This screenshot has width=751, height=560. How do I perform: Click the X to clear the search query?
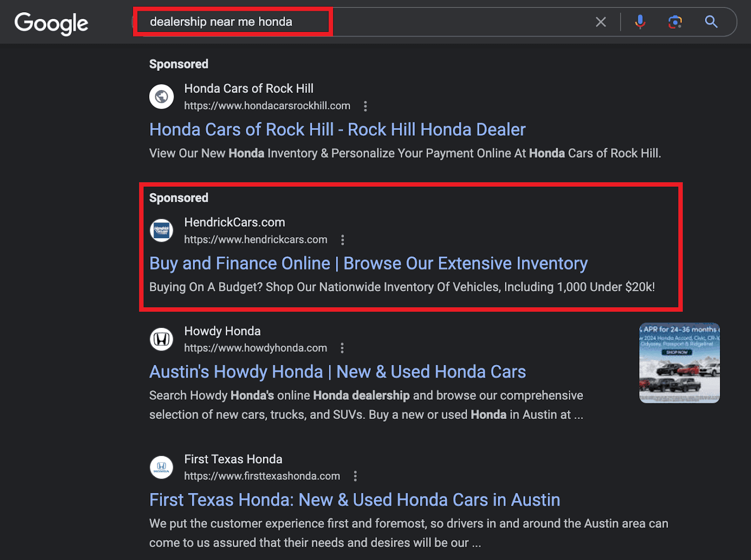click(x=601, y=22)
